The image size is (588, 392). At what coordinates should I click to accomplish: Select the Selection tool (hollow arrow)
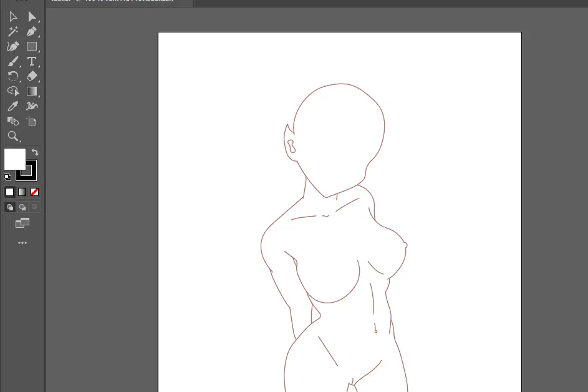coord(12,16)
